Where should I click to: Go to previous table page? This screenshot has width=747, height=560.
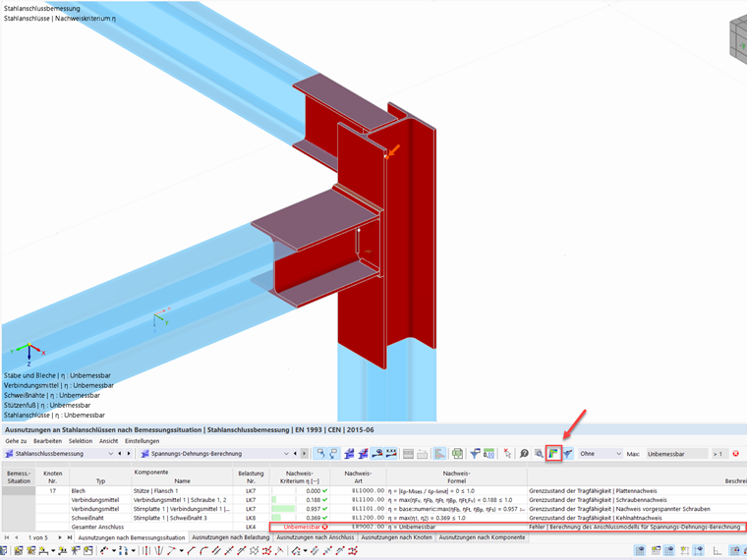pos(16,537)
